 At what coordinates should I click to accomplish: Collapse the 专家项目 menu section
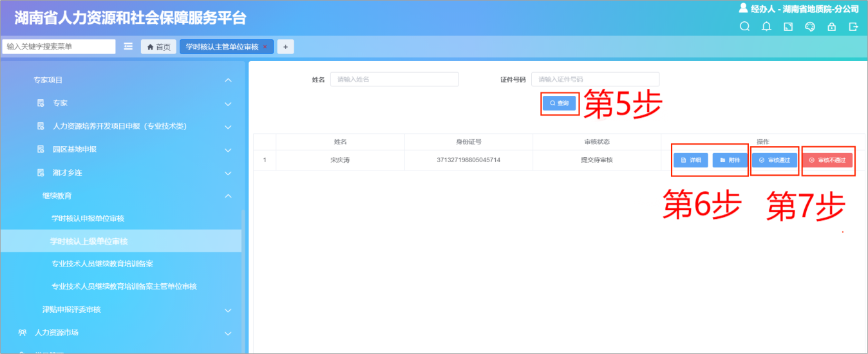pos(227,80)
